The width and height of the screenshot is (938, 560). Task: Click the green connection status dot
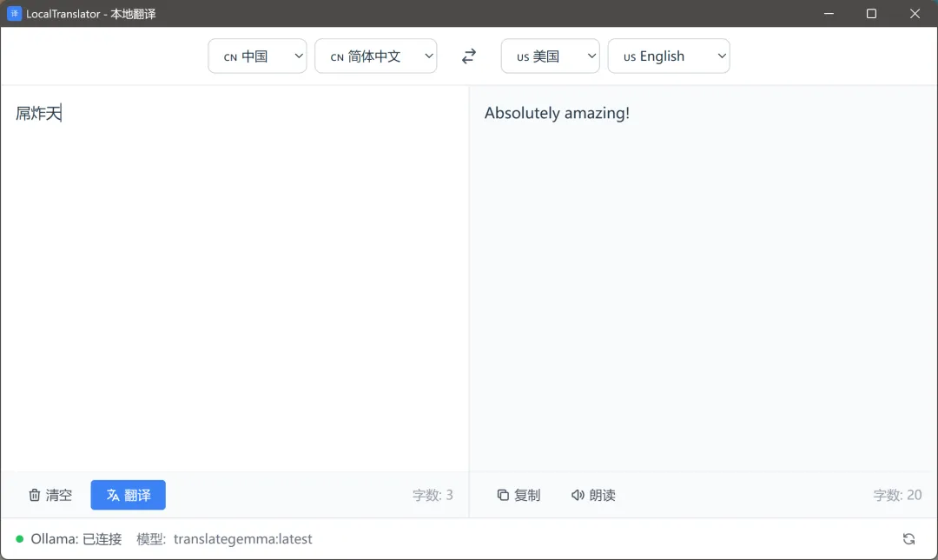[x=20, y=539]
